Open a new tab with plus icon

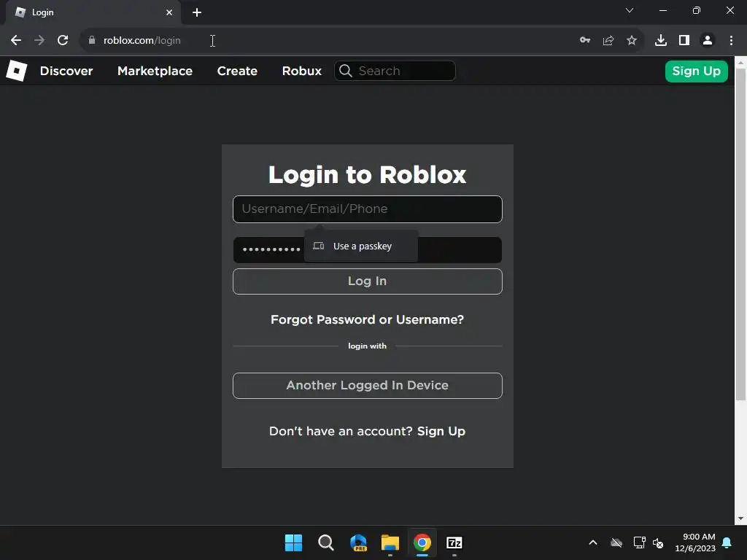coord(197,12)
